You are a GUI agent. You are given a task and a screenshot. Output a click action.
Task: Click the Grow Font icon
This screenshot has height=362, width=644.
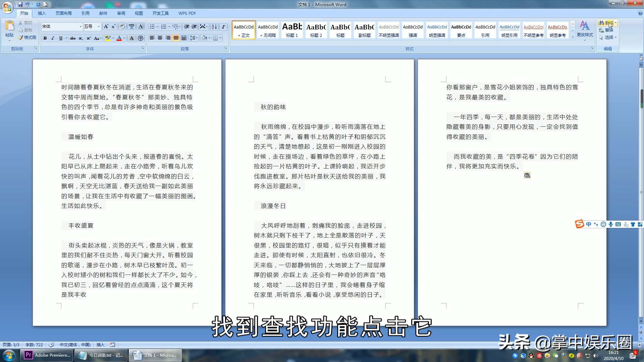pyautogui.click(x=106, y=26)
